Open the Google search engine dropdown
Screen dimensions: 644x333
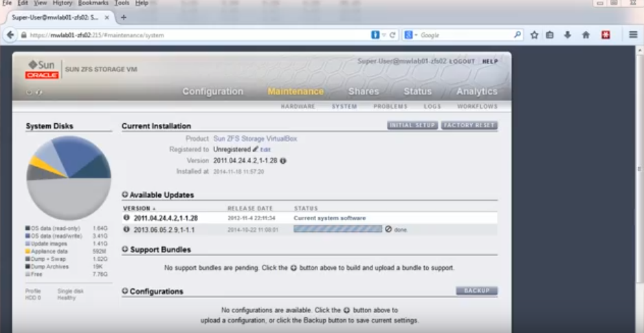[x=410, y=35]
